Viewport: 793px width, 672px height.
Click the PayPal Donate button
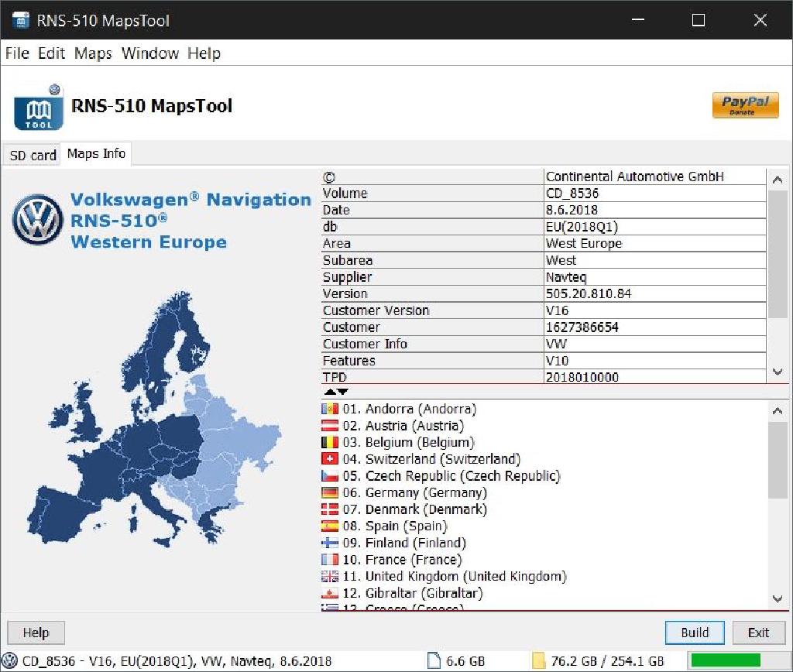point(745,105)
